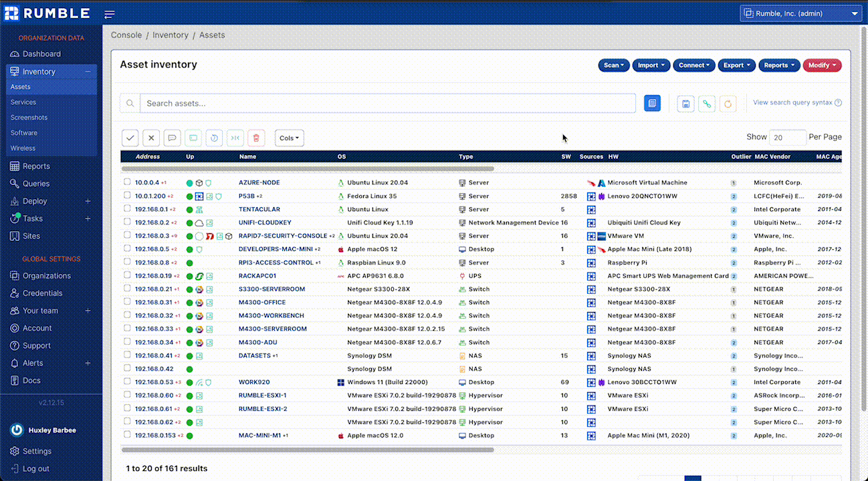Click the View search query syntax link
This screenshot has height=481, width=868.
(x=795, y=102)
